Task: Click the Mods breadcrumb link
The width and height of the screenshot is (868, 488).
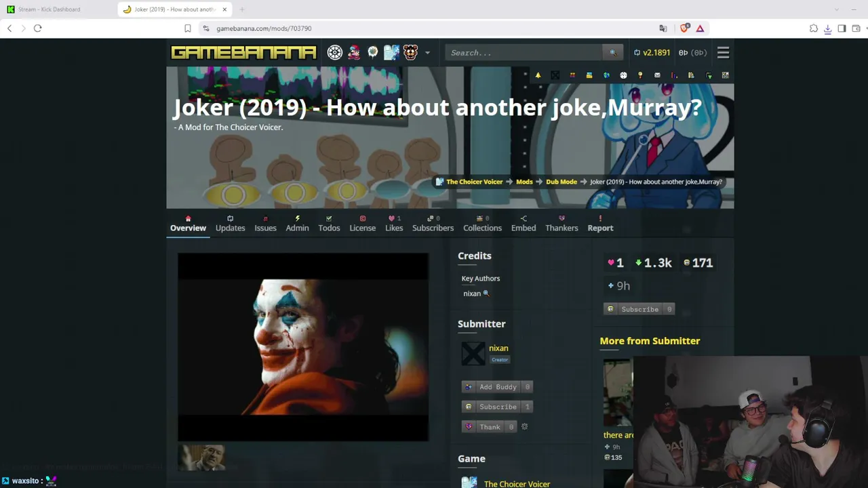Action: [x=524, y=182]
